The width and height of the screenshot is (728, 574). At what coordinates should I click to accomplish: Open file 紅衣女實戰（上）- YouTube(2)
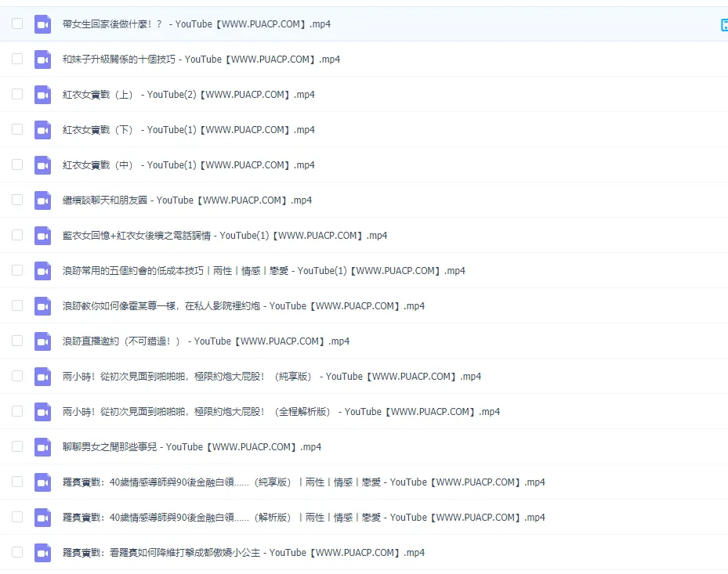(x=189, y=95)
